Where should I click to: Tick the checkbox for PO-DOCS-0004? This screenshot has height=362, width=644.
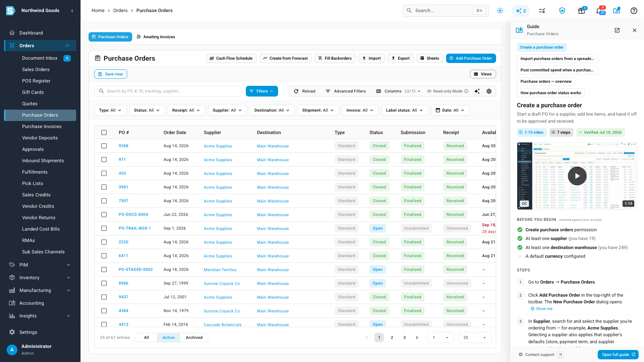104,215
